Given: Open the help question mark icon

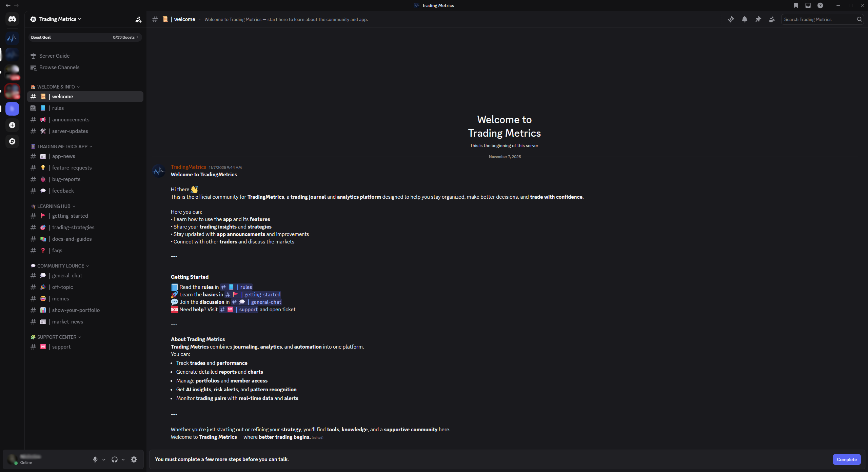Looking at the screenshot, I should pos(820,5).
